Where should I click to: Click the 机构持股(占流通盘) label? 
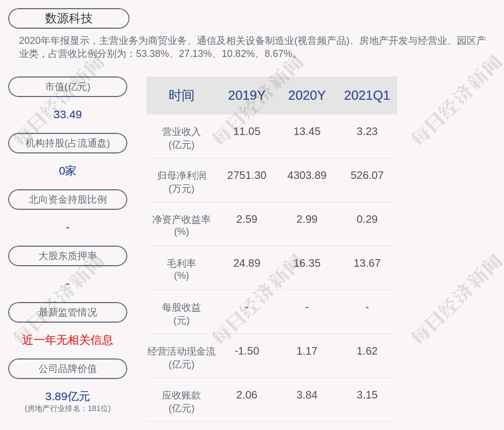click(68, 143)
